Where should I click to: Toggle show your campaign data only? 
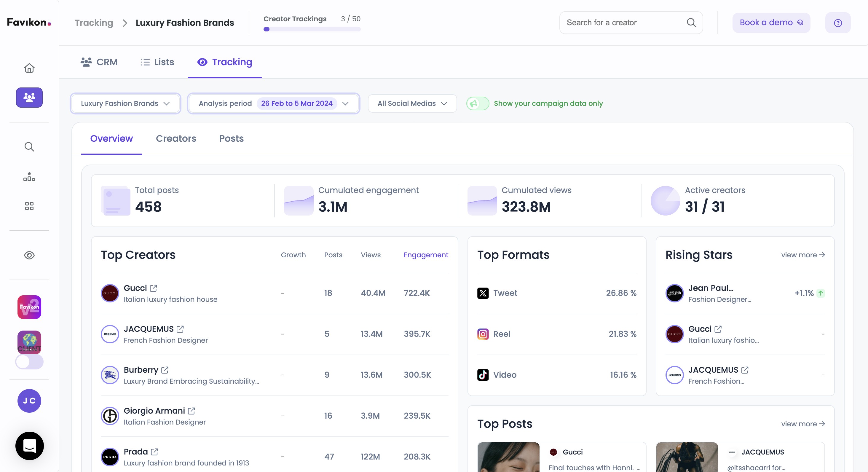pyautogui.click(x=478, y=103)
